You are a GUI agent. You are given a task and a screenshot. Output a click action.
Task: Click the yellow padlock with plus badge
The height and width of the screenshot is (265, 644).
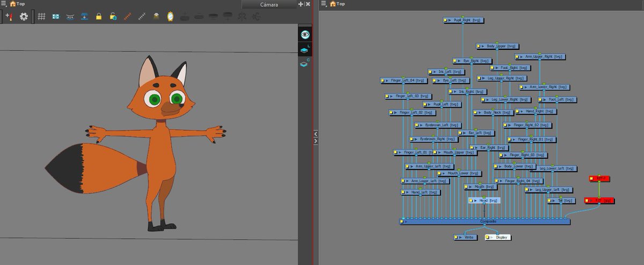pyautogui.click(x=113, y=16)
